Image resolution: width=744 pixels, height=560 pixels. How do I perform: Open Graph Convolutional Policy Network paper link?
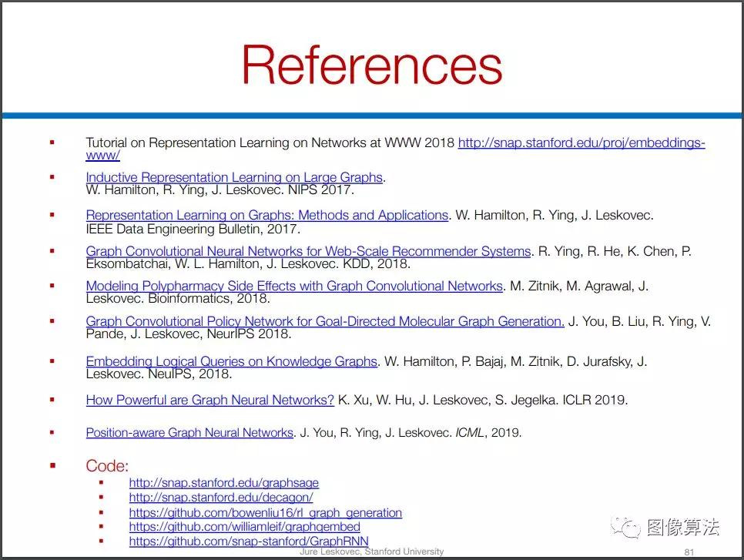pyautogui.click(x=325, y=321)
